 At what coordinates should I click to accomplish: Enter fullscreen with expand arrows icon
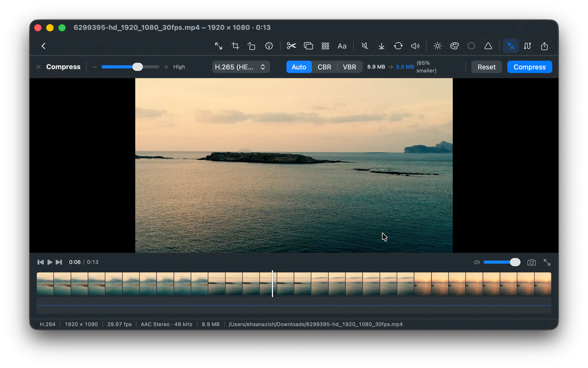click(547, 262)
